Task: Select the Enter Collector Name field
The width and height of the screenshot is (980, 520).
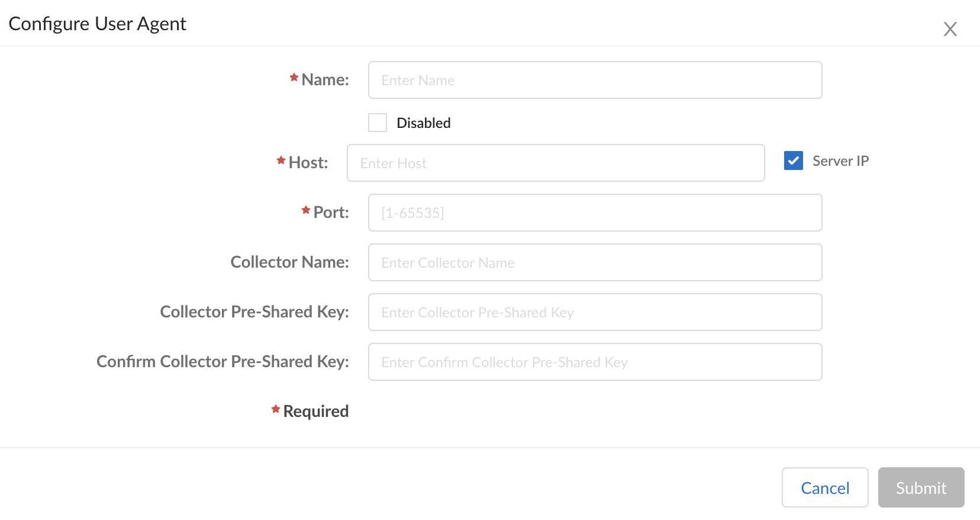Action: tap(595, 262)
